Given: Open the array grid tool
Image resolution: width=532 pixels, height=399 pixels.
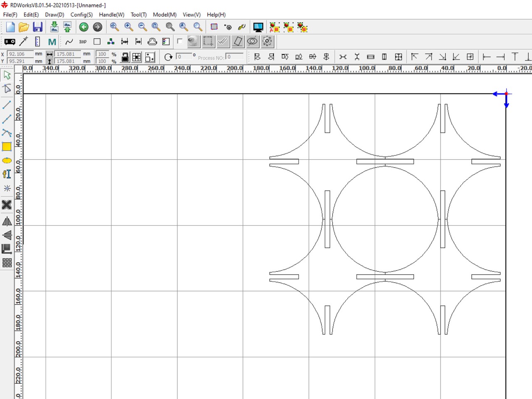Looking at the screenshot, I should (7, 263).
